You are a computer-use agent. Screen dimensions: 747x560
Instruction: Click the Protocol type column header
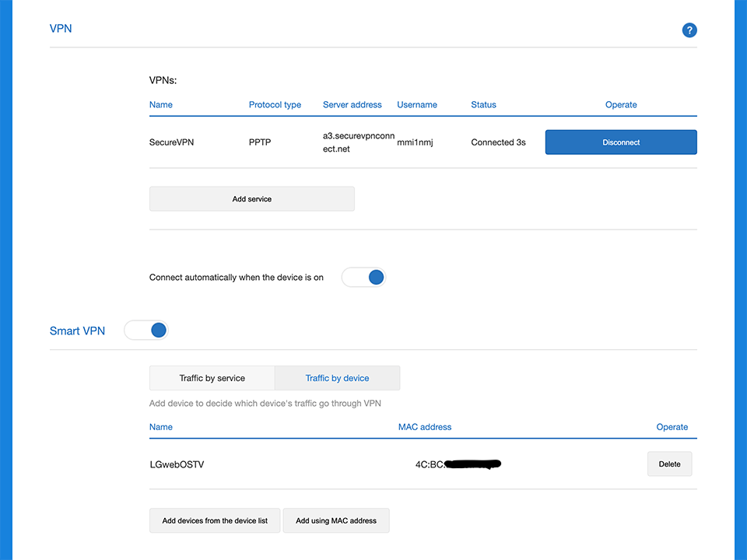click(x=275, y=105)
